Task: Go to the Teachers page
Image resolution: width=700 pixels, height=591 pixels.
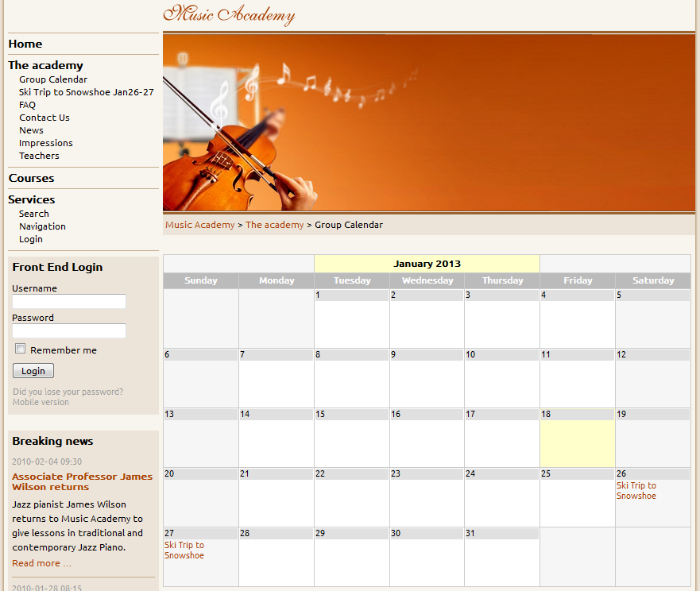Action: click(x=39, y=156)
